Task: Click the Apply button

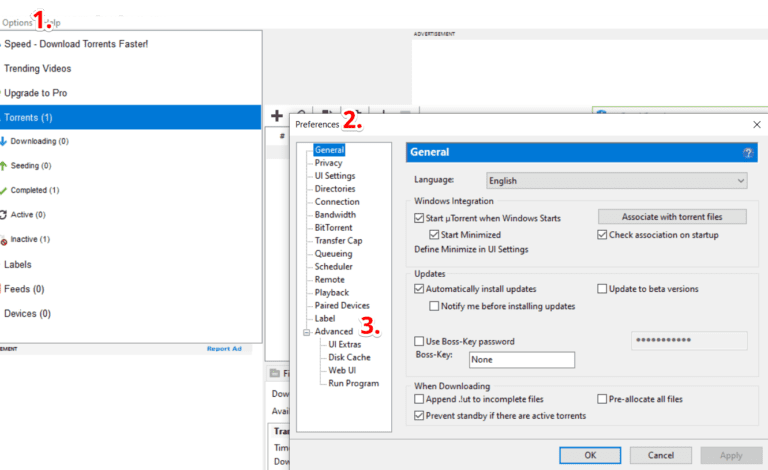Action: click(x=731, y=455)
